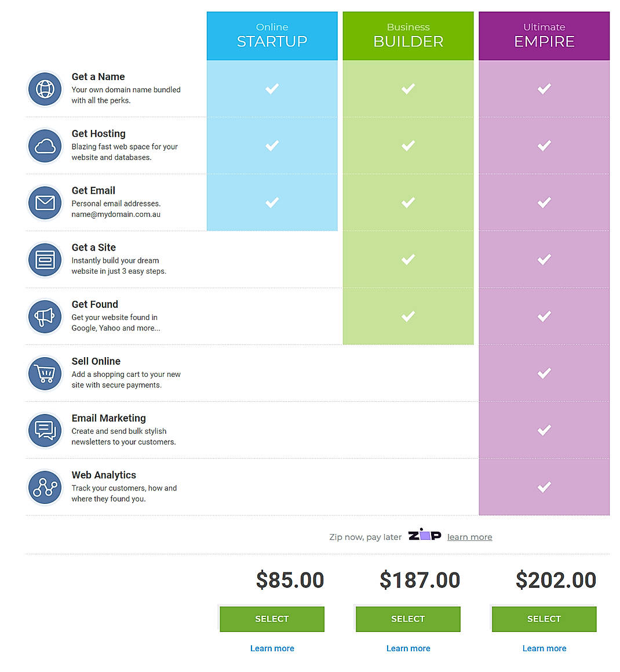Click the $202.00 price text

(x=556, y=579)
